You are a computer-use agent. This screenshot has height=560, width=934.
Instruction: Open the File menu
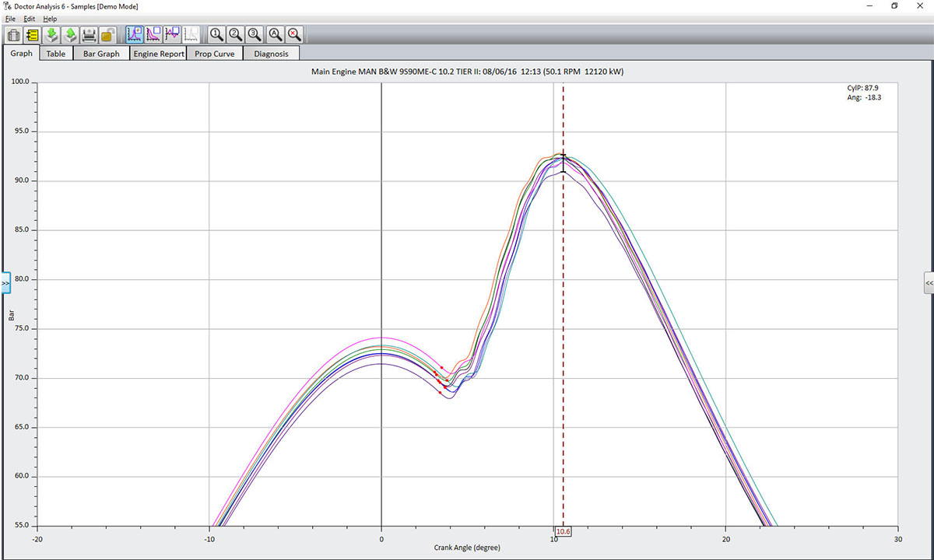pyautogui.click(x=10, y=18)
